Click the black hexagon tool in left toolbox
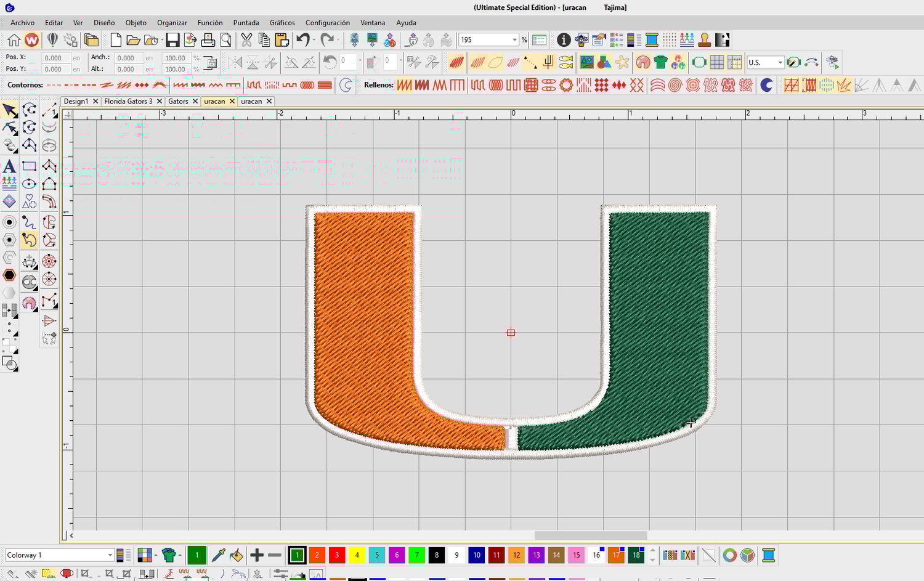 pos(9,275)
